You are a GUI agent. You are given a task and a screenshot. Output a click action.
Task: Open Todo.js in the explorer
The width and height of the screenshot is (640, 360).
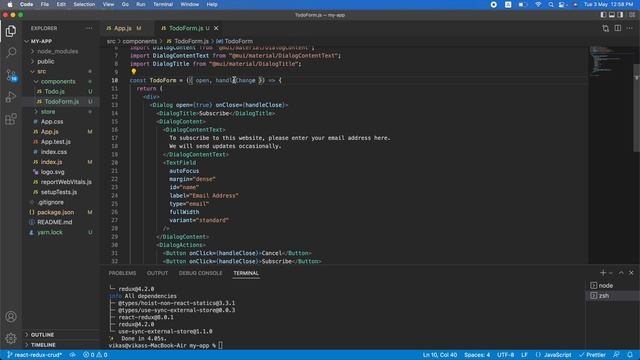click(x=55, y=91)
